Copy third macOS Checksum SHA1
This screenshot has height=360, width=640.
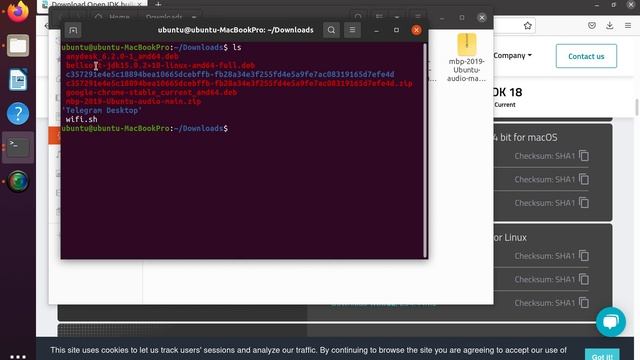pyautogui.click(x=584, y=203)
